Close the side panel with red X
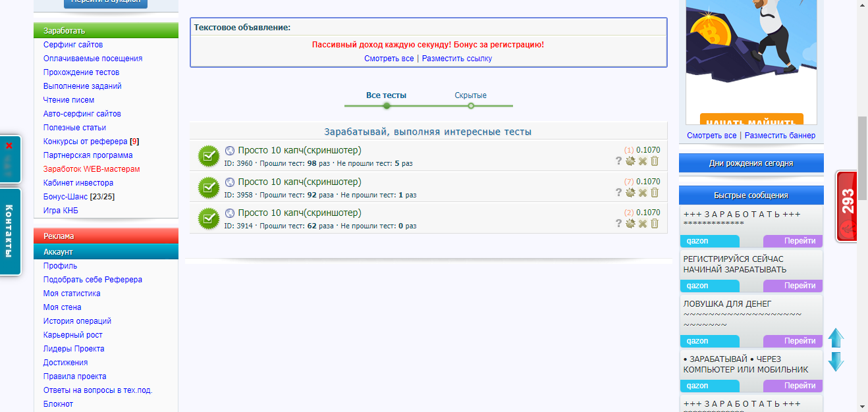 (x=9, y=145)
